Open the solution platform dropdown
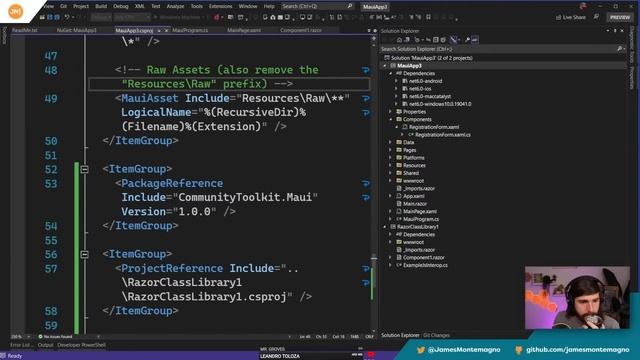 click(x=132, y=17)
